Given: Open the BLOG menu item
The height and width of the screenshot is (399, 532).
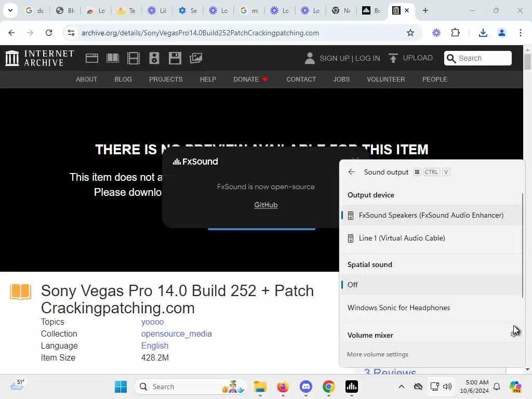Looking at the screenshot, I should click(x=123, y=79).
